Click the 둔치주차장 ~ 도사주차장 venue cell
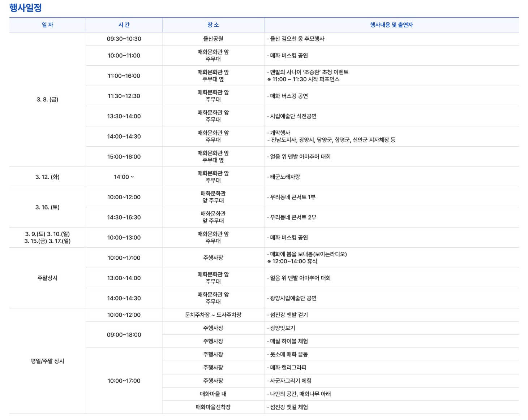 point(213,315)
